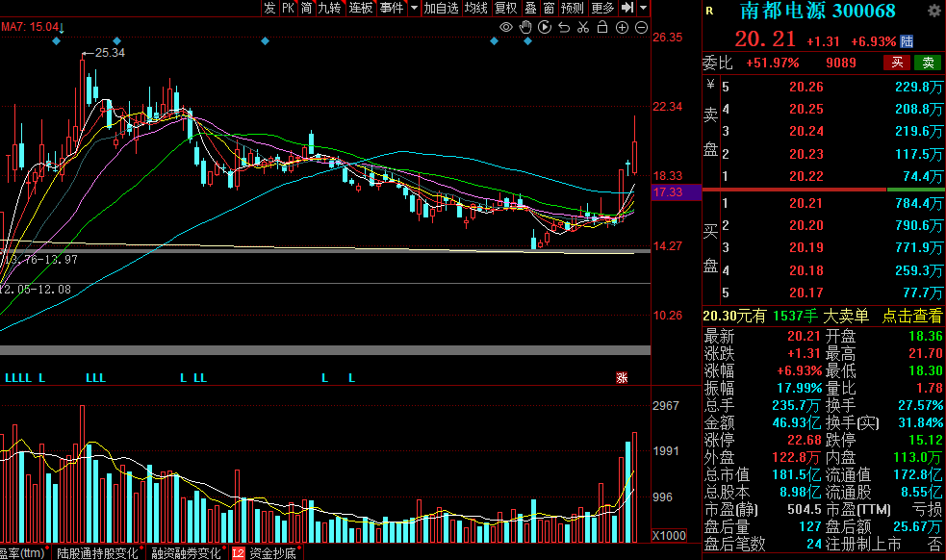
Task: Click the 13.76-13.97 price range label
Action: [40, 260]
